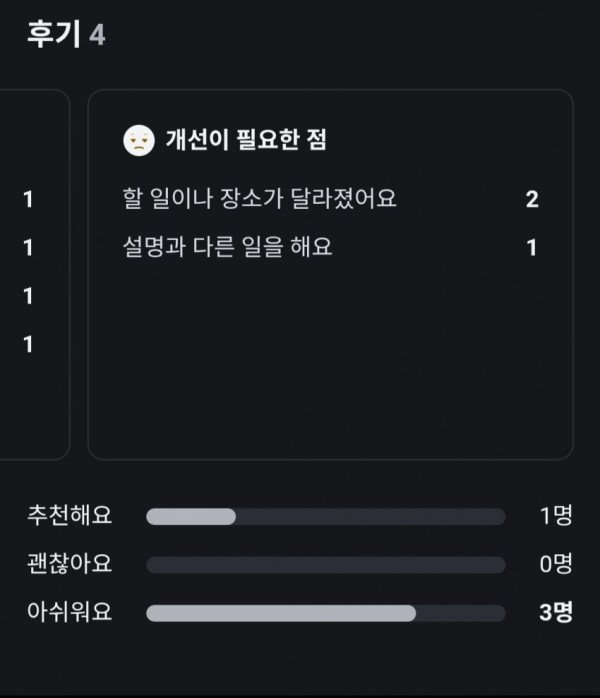Click count 2 beside 할 일이나 장소가 달라졌어요
The image size is (600, 698).
[532, 199]
